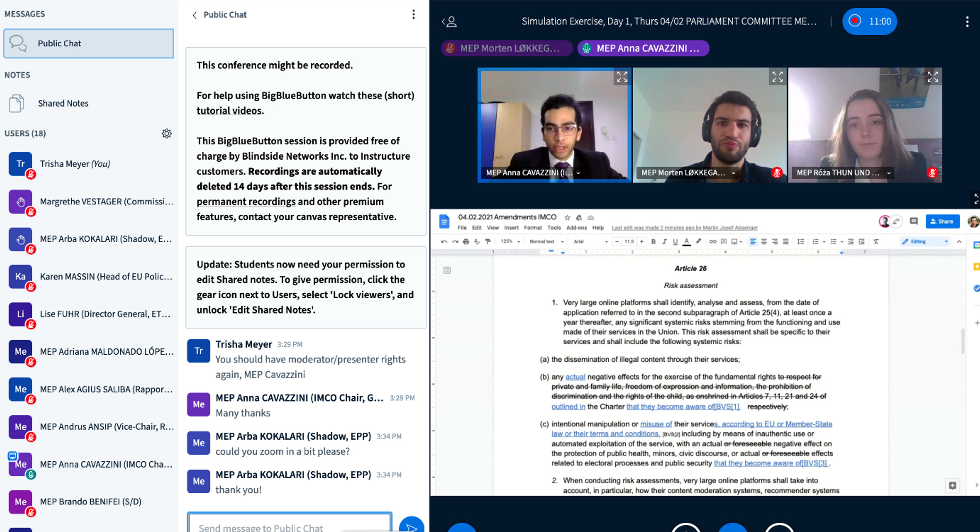Image resolution: width=980 pixels, height=532 pixels.
Task: Click the blue Share button
Action: [x=942, y=221]
